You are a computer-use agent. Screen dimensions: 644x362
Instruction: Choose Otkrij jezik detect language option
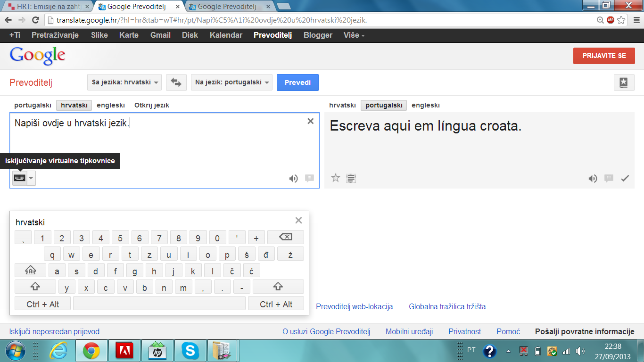[152, 105]
